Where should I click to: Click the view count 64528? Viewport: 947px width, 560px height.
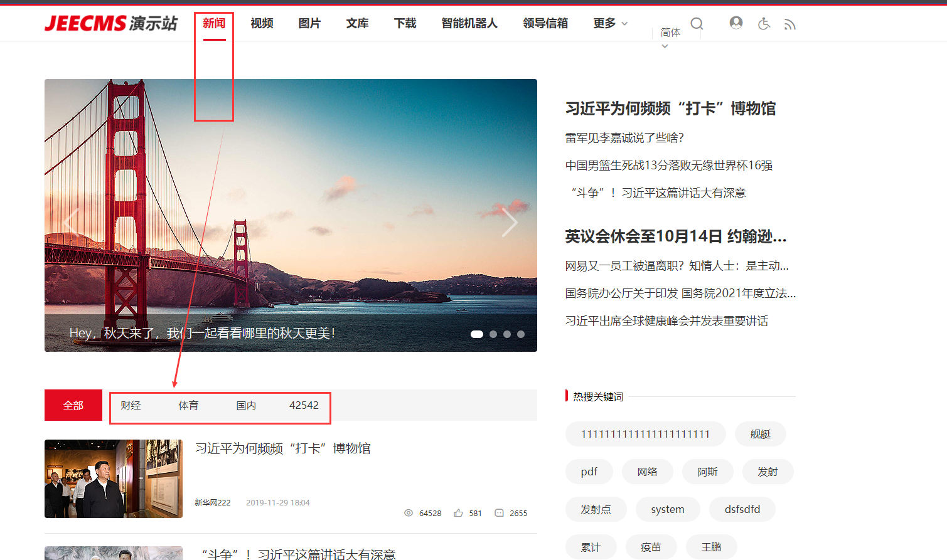point(431,513)
